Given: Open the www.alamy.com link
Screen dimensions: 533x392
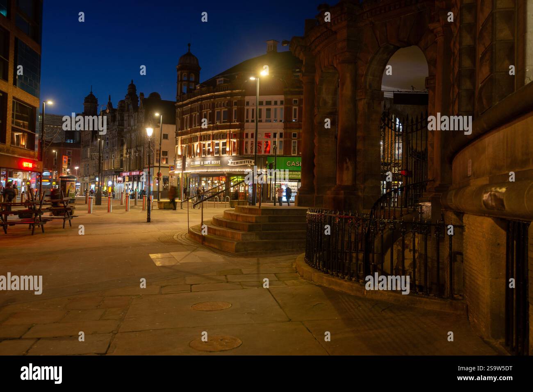Looking at the screenshot, I should click(484, 379).
